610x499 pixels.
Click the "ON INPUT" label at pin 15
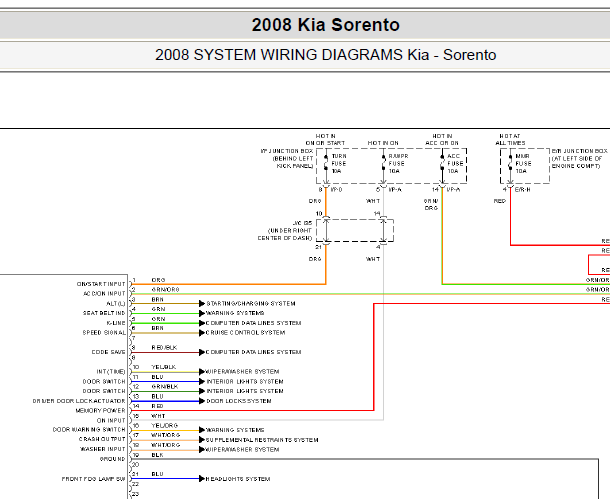[111, 420]
